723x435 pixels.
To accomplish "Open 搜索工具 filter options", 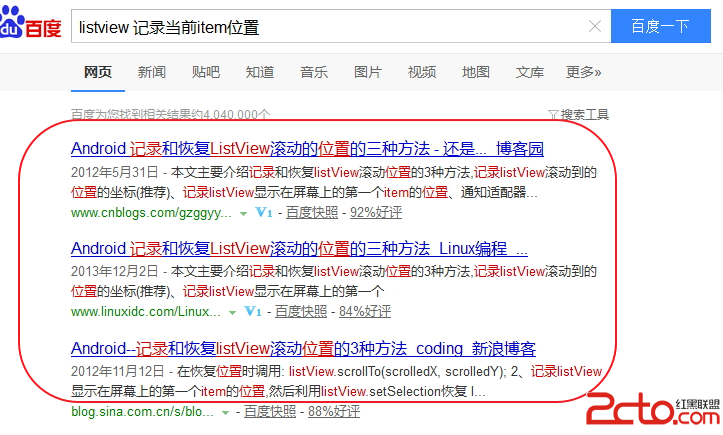I will coord(579,114).
